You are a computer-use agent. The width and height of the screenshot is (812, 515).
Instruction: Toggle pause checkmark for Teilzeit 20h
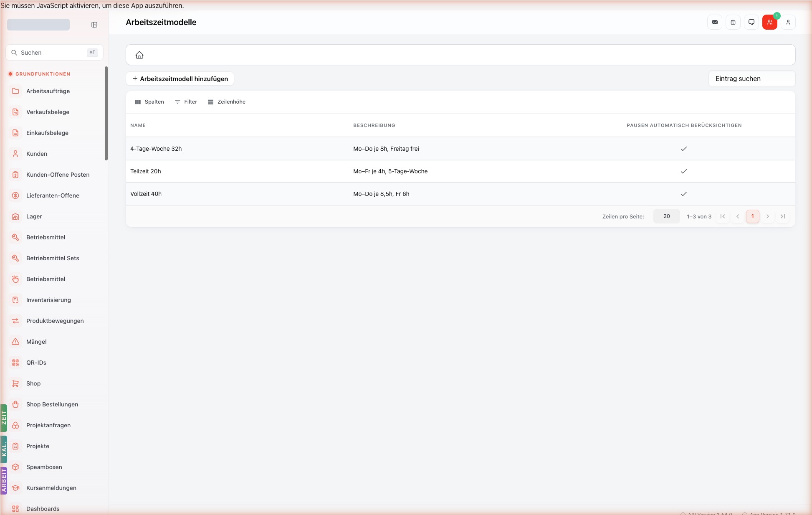coord(684,171)
